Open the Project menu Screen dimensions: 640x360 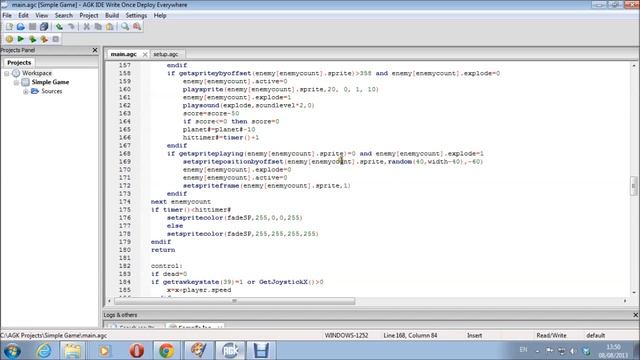(x=89, y=15)
